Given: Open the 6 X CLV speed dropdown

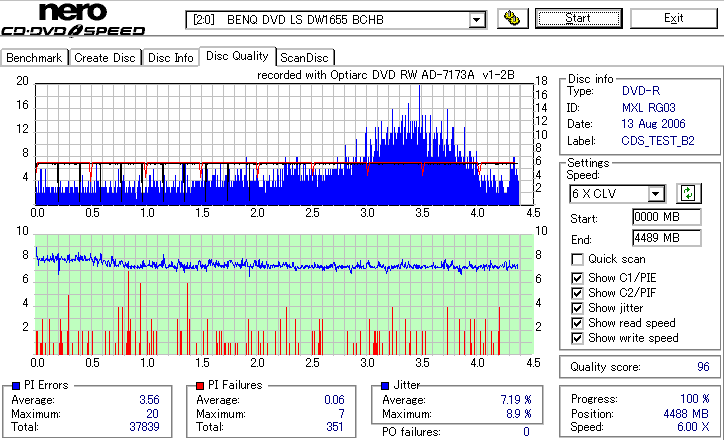Looking at the screenshot, I should [x=655, y=193].
